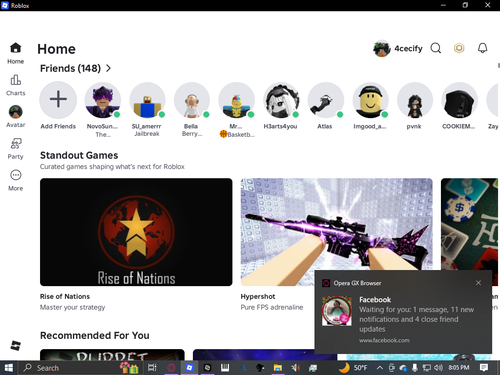
Task: Click the "Pure FPS adrenaline" subtitle
Action: pos(272,307)
